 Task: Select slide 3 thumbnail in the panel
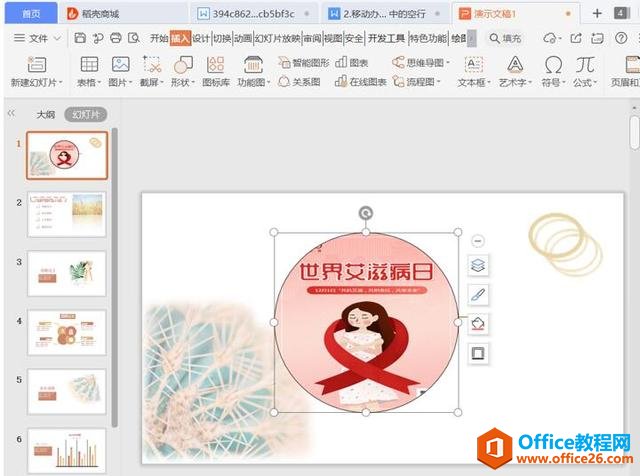click(67, 273)
